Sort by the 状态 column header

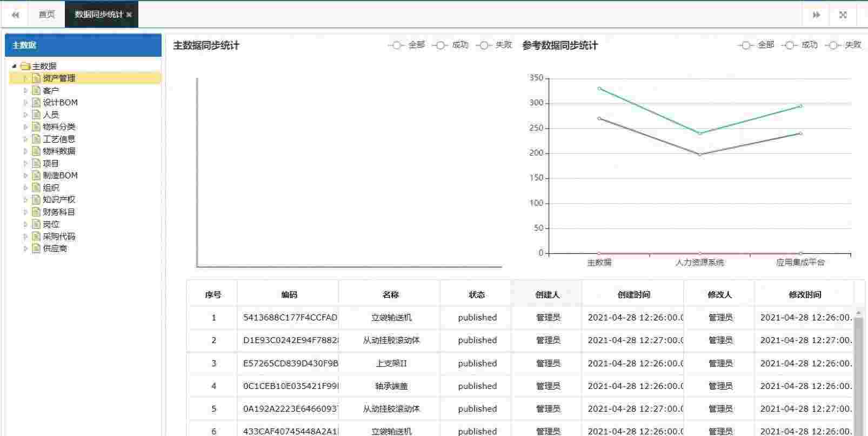click(477, 294)
